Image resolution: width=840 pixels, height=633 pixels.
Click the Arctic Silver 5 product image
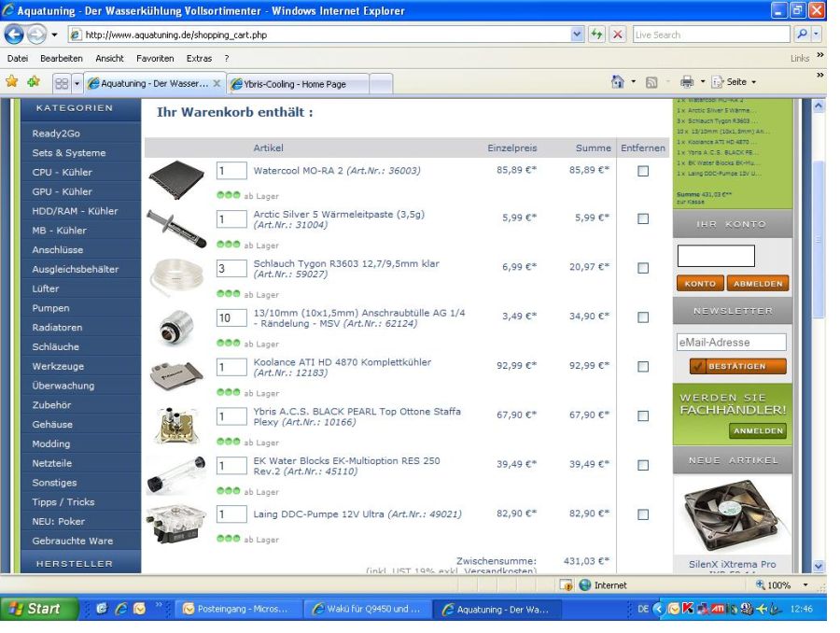tap(176, 229)
